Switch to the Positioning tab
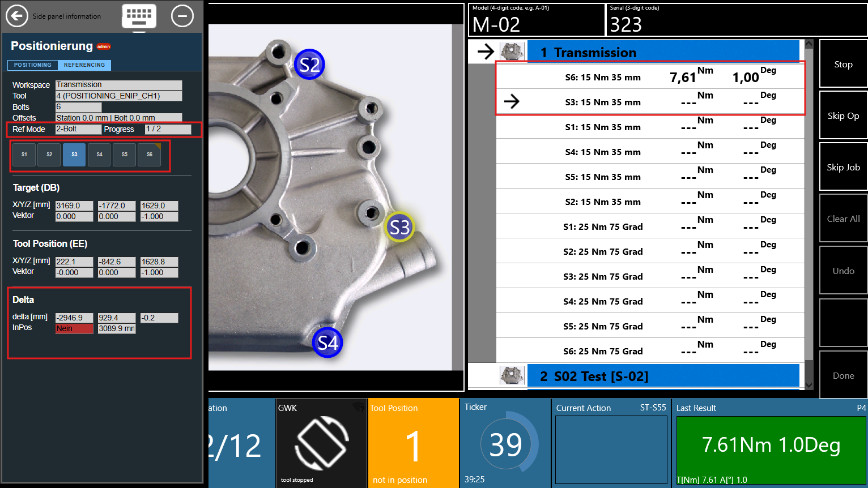The width and height of the screenshot is (868, 488). click(33, 65)
